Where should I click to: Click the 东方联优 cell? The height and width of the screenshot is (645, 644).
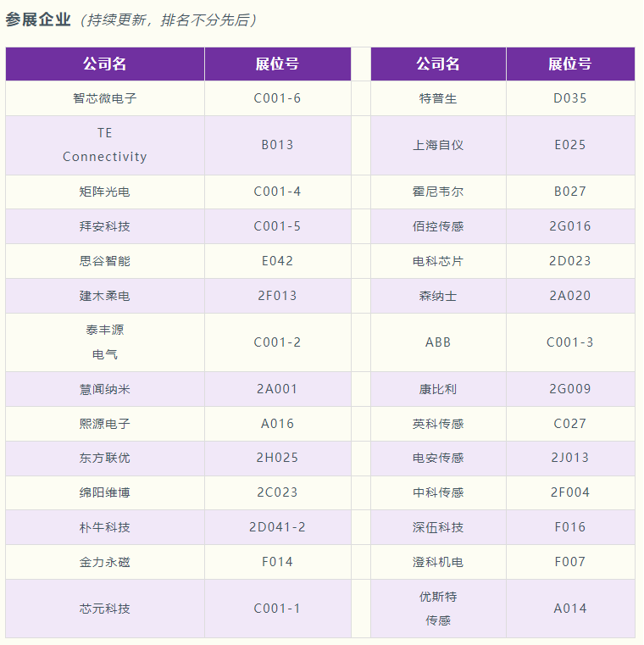coord(105,458)
